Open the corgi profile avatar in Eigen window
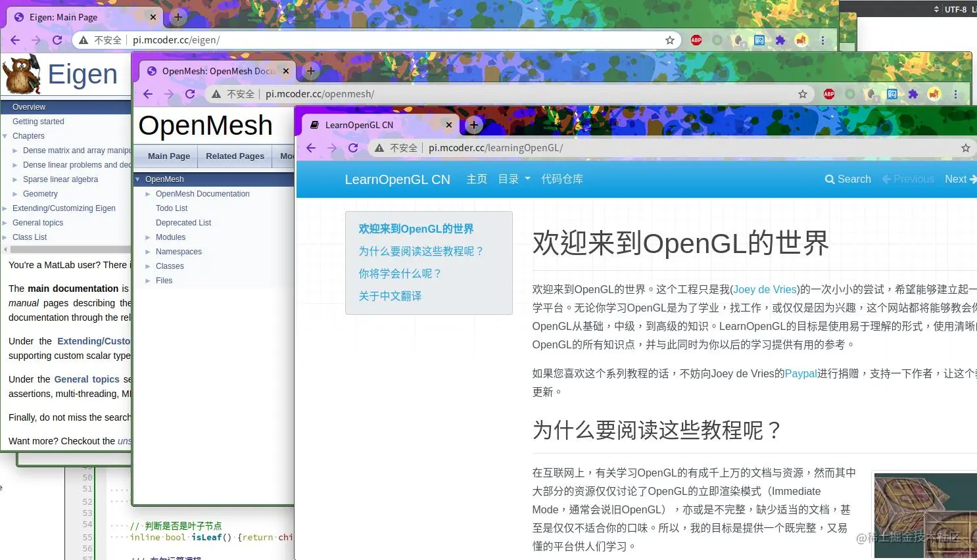The image size is (977, 560). [801, 40]
